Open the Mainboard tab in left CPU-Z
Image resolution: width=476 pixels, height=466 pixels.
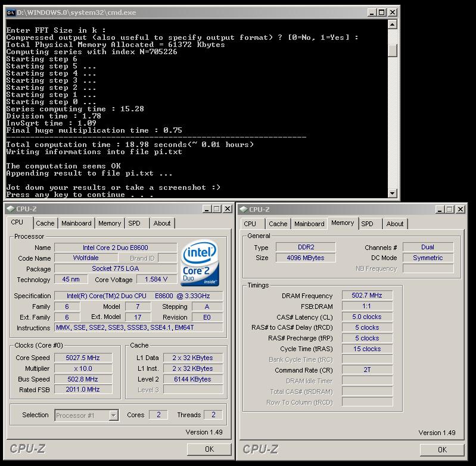[76, 223]
